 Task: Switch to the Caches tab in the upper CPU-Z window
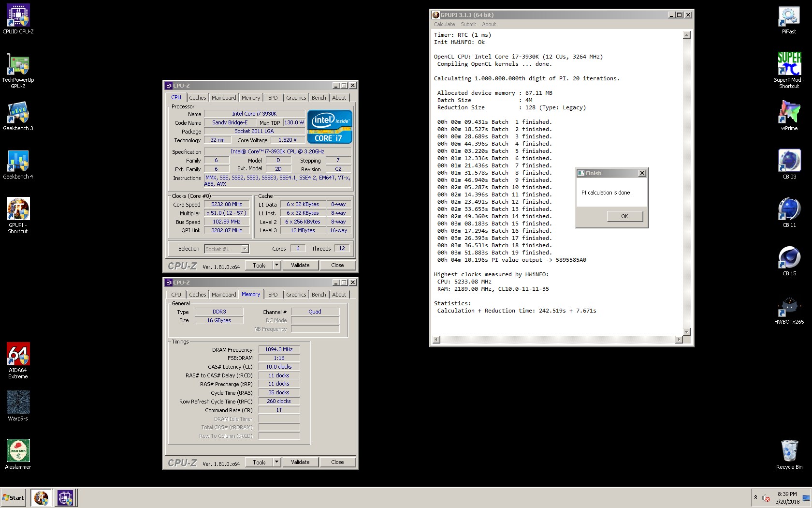(197, 98)
